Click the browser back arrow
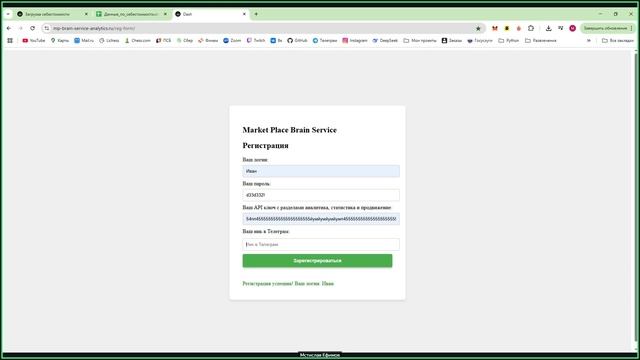Viewport: 640px width, 360px height. pyautogui.click(x=9, y=28)
